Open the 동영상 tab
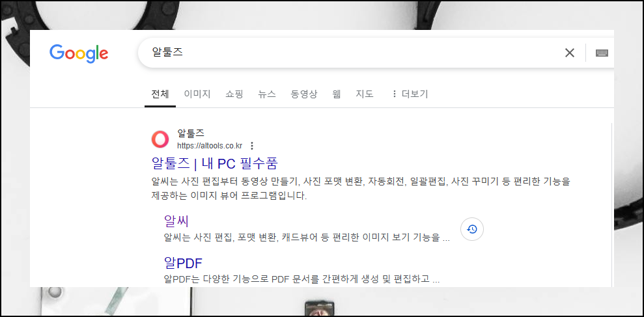Screen dimensions: 644x317 304,94
